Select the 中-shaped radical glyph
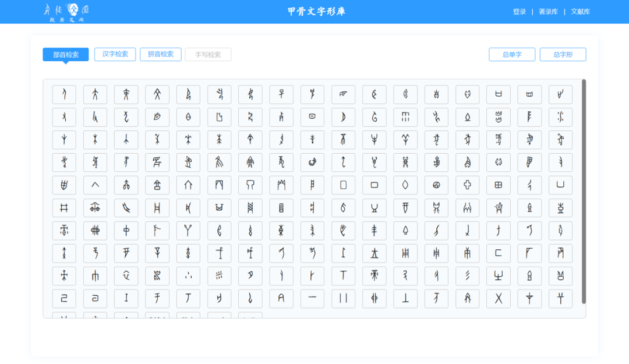Screen dimensions: 629x364 pos(126,231)
